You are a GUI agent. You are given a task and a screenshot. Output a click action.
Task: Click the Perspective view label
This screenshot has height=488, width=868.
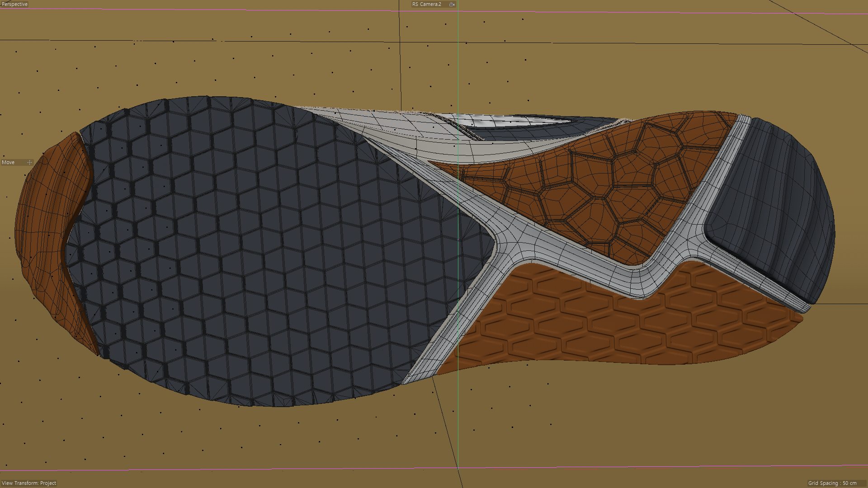[x=14, y=4]
